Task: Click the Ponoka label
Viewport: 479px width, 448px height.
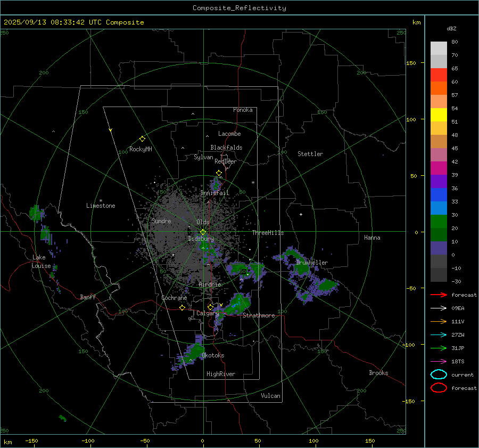Action: (x=243, y=110)
